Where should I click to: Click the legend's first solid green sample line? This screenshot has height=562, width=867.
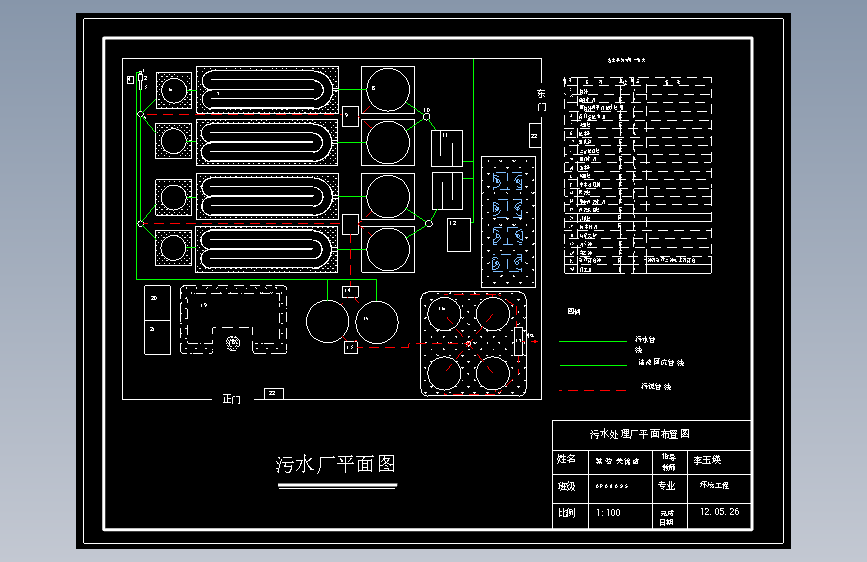593,341
